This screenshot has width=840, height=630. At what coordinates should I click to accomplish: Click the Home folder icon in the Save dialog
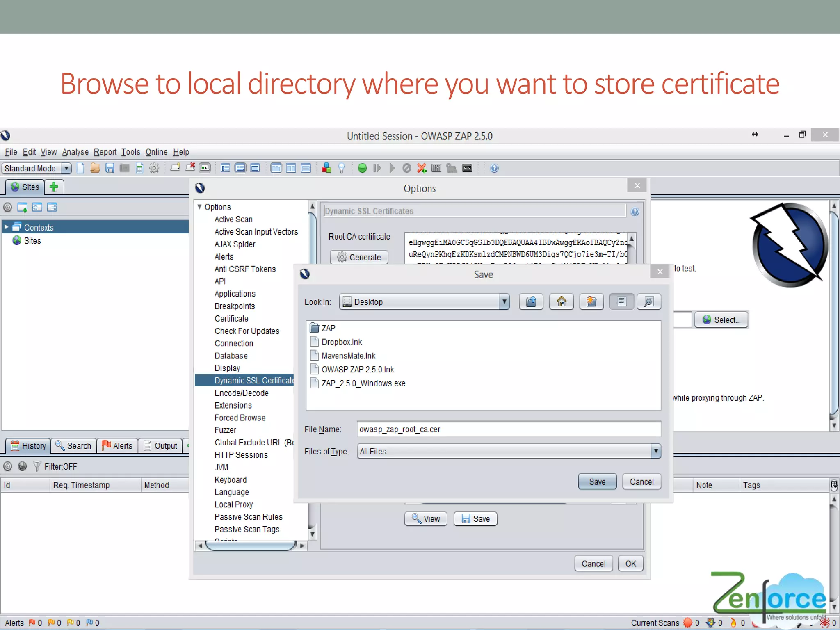[x=562, y=302]
